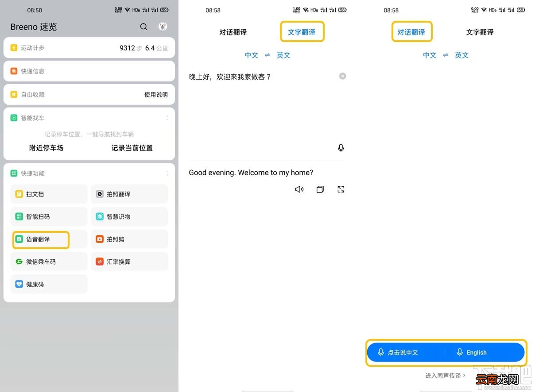
Task: Tap battery indicator in right screen status bar
Action: coord(521,10)
